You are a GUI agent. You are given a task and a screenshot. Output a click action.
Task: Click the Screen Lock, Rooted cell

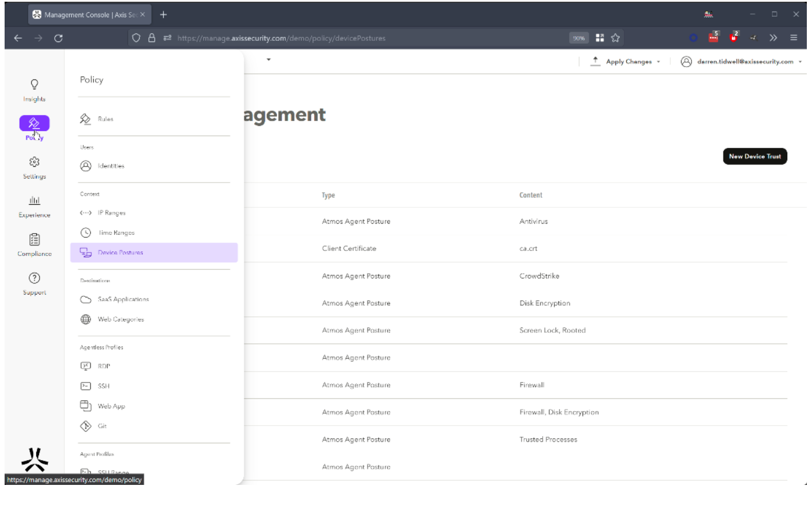[553, 330]
